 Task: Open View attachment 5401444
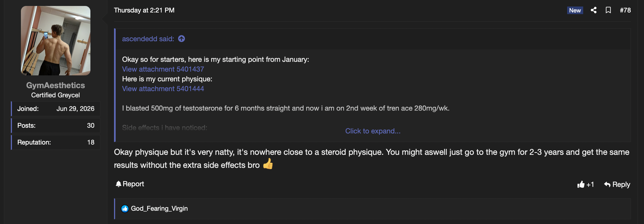(163, 89)
